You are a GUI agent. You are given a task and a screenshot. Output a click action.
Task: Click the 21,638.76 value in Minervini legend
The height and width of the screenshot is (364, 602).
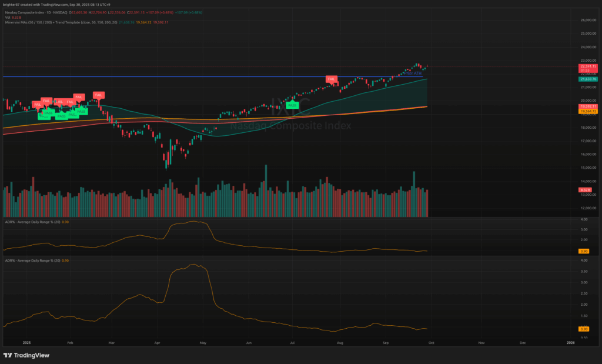point(127,22)
